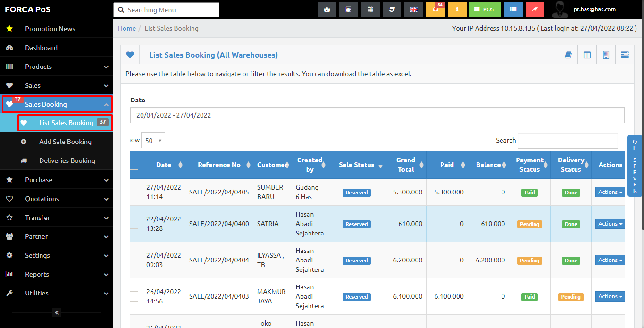Open Actions dropdown for SATRIA row
644x328 pixels.
(x=610, y=224)
